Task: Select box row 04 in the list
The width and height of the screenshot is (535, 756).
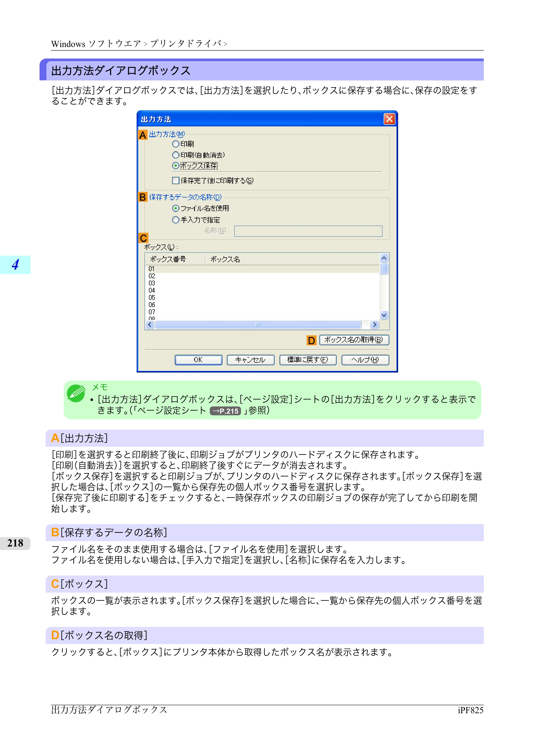Action: tap(262, 291)
